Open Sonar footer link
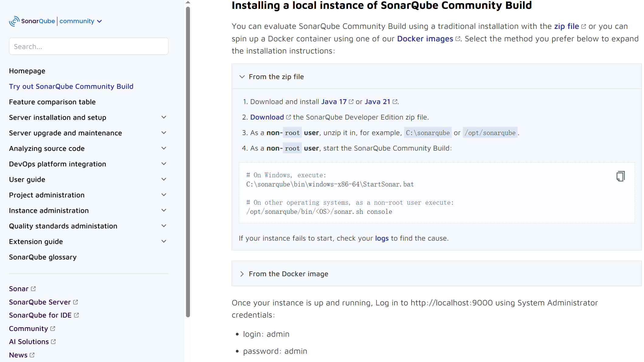The image size is (644, 362). pyautogui.click(x=19, y=289)
